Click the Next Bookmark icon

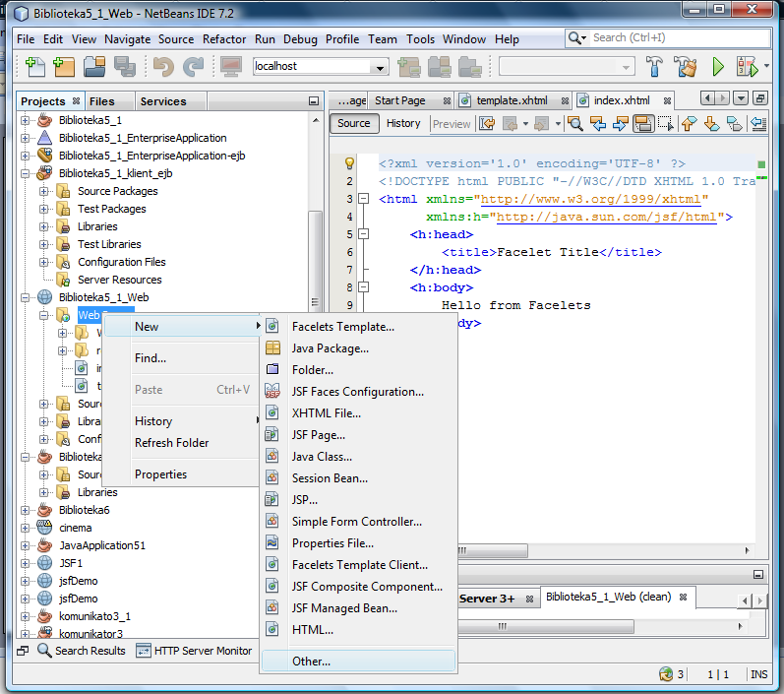(711, 124)
